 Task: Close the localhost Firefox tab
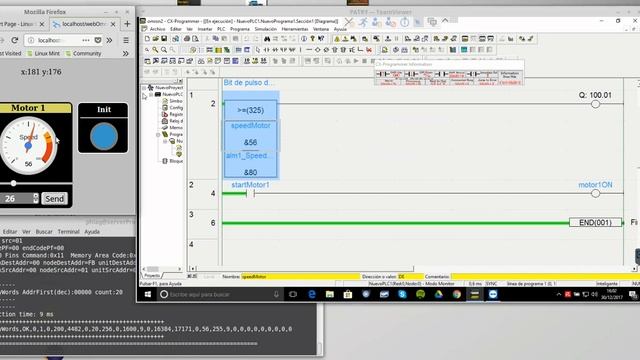click(113, 24)
